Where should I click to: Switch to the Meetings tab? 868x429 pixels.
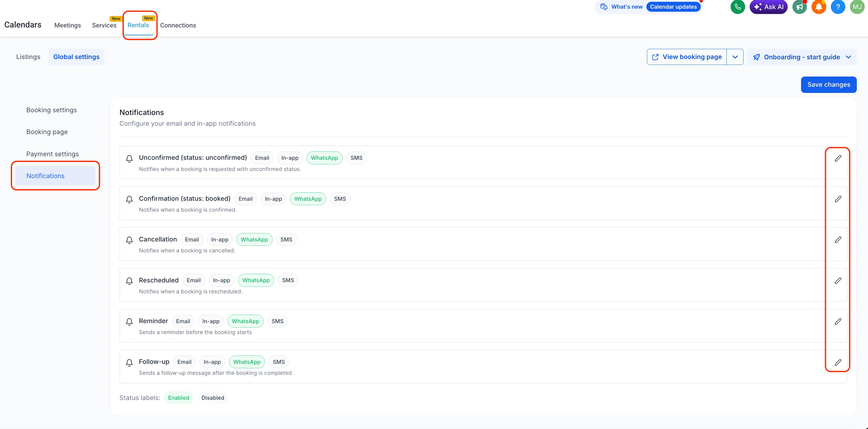pyautogui.click(x=67, y=25)
